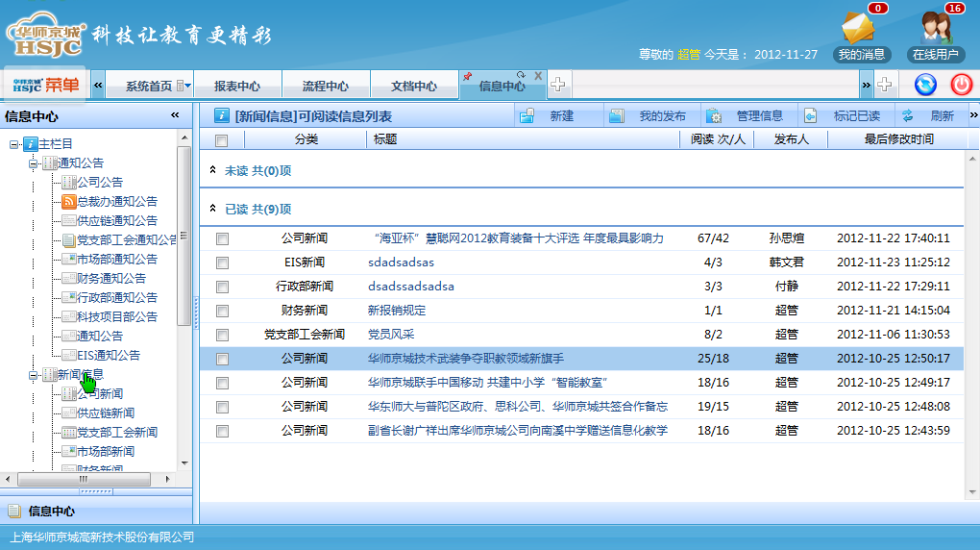Click reload icon on 信息中心 tab

pyautogui.click(x=521, y=76)
